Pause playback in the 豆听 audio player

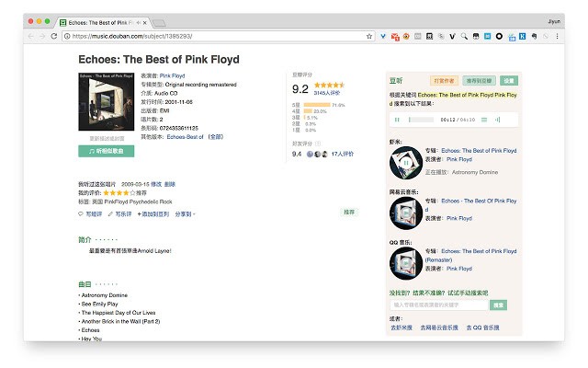(397, 120)
